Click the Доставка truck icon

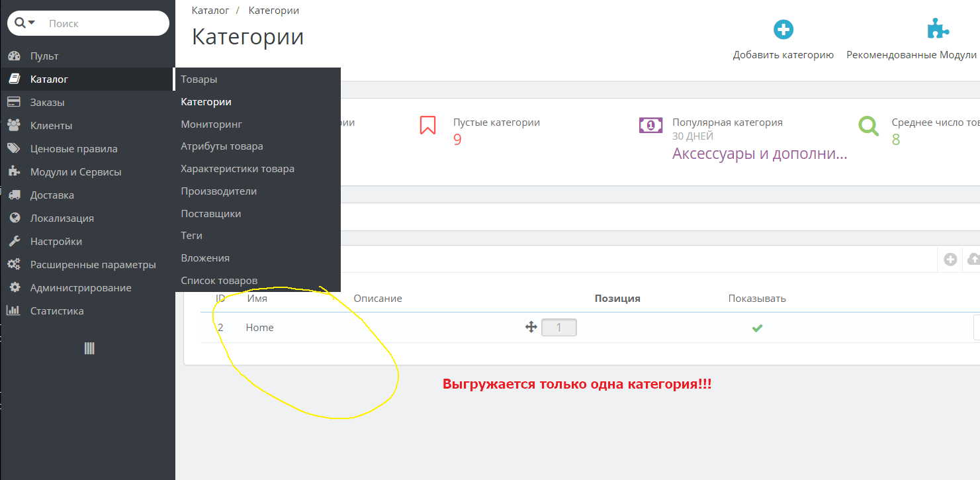14,195
